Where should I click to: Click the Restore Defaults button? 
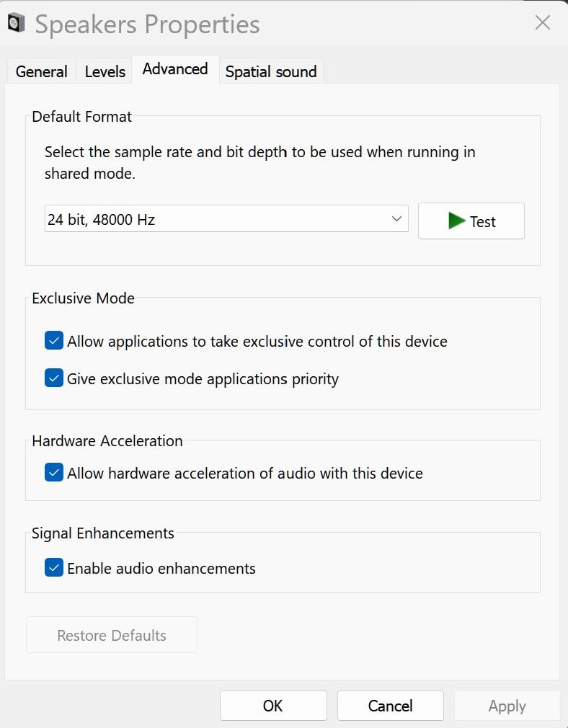coord(112,635)
